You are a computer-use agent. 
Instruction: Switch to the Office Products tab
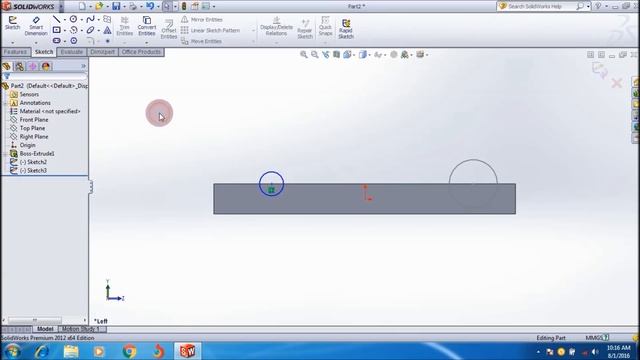[x=141, y=52]
